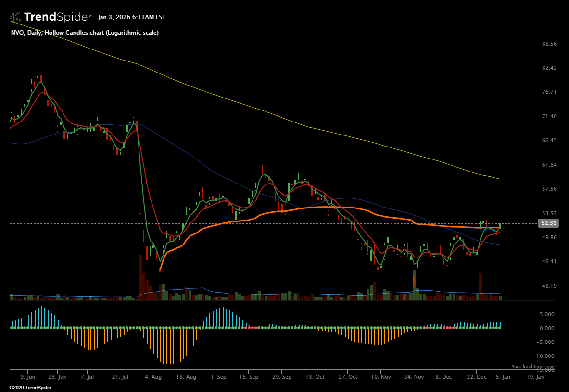Click the tallest red volume bar in early August
The image size is (569, 392).
(140, 279)
